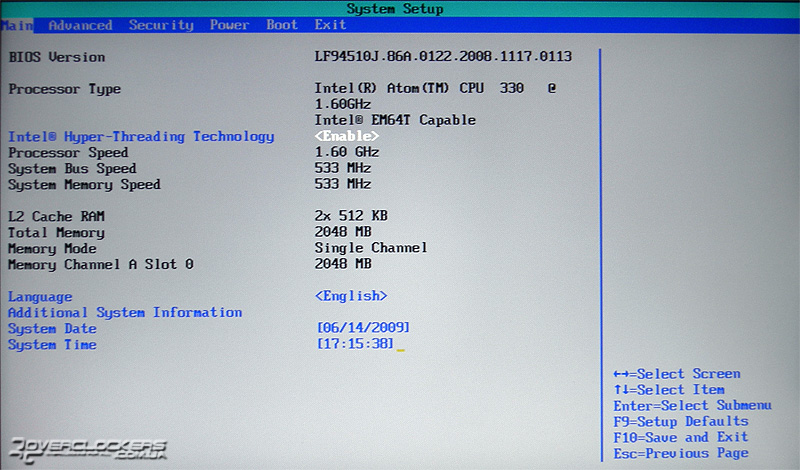The image size is (800, 470).
Task: Click the L2 Cache RAM label
Action: tap(56, 216)
